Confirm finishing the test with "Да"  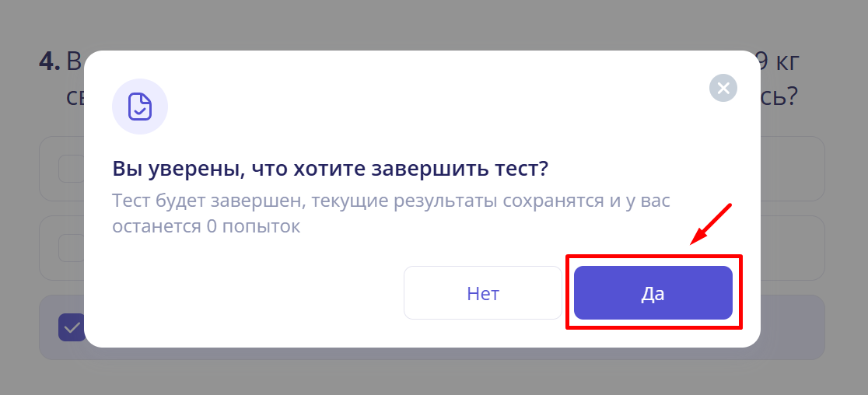[x=653, y=292]
